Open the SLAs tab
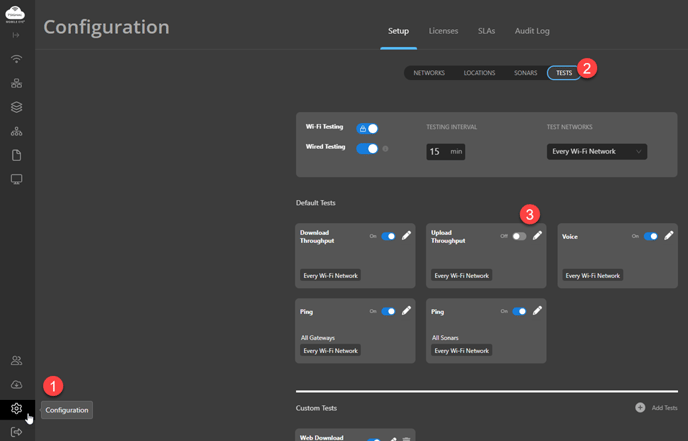 coord(486,31)
